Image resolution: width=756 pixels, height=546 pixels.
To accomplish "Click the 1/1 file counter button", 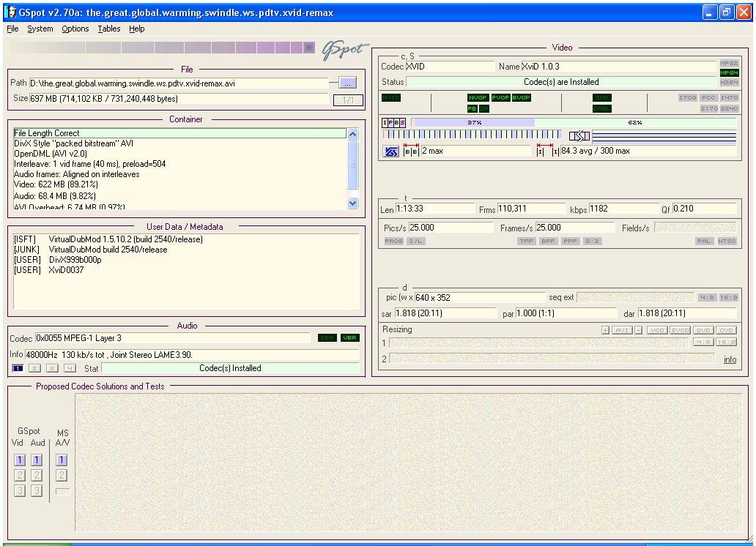I will coord(348,100).
